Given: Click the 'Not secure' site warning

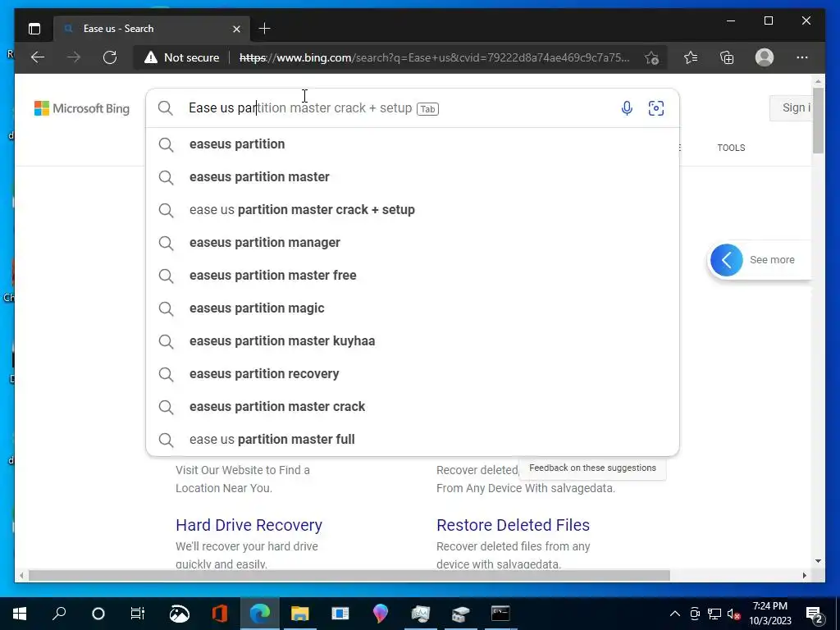Looking at the screenshot, I should 182,57.
